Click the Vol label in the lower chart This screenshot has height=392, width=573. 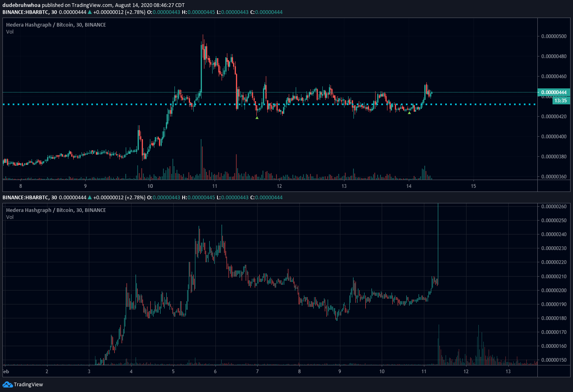coord(10,217)
